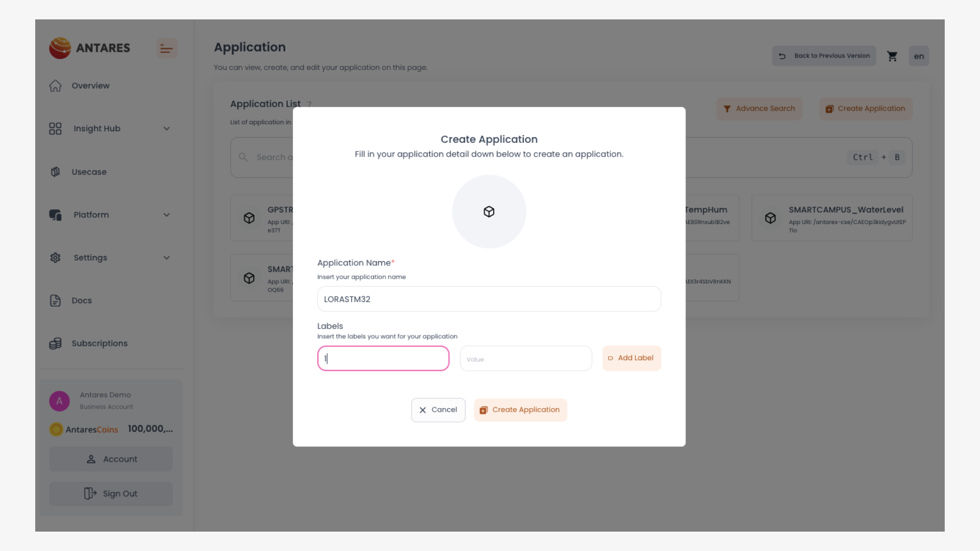
Task: Expand the Settings menu chevron
Action: coord(166,258)
